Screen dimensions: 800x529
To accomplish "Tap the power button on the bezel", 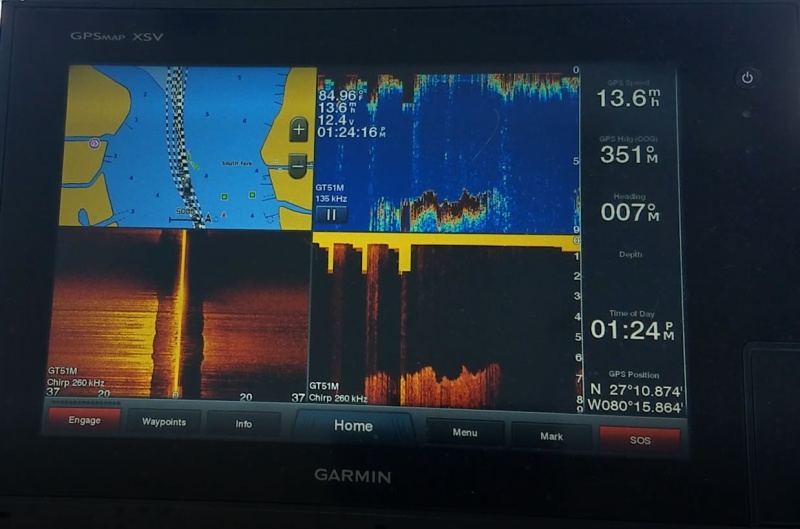I will pos(747,78).
